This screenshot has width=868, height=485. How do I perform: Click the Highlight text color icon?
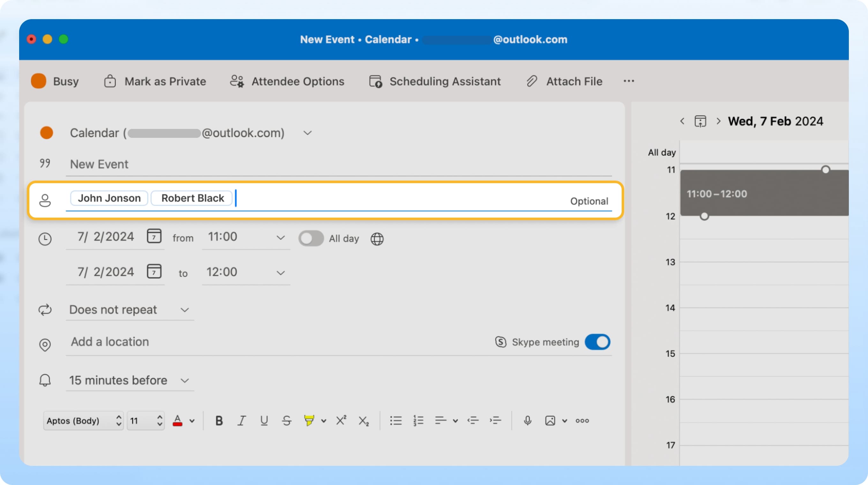[310, 421]
